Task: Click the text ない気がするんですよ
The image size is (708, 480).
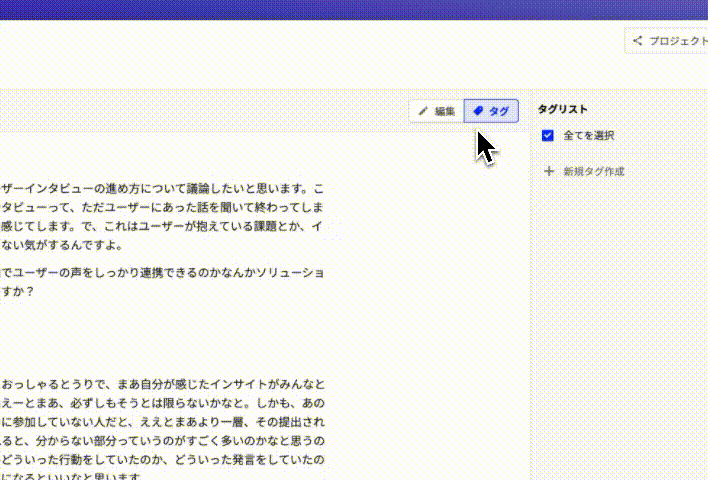Action: pyautogui.click(x=60, y=246)
